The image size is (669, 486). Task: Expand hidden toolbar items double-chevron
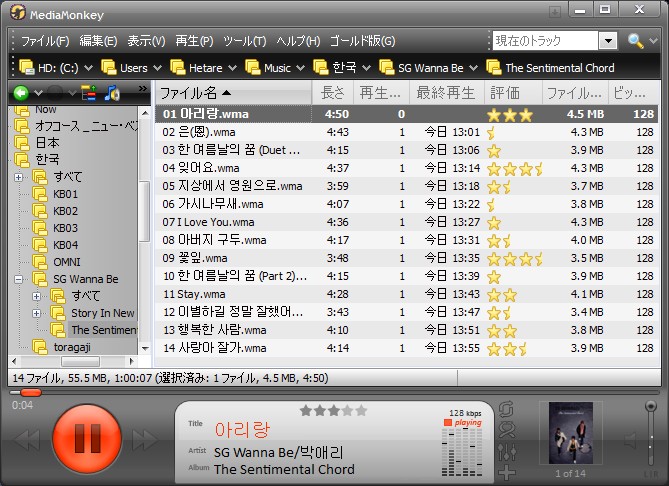pos(143,88)
